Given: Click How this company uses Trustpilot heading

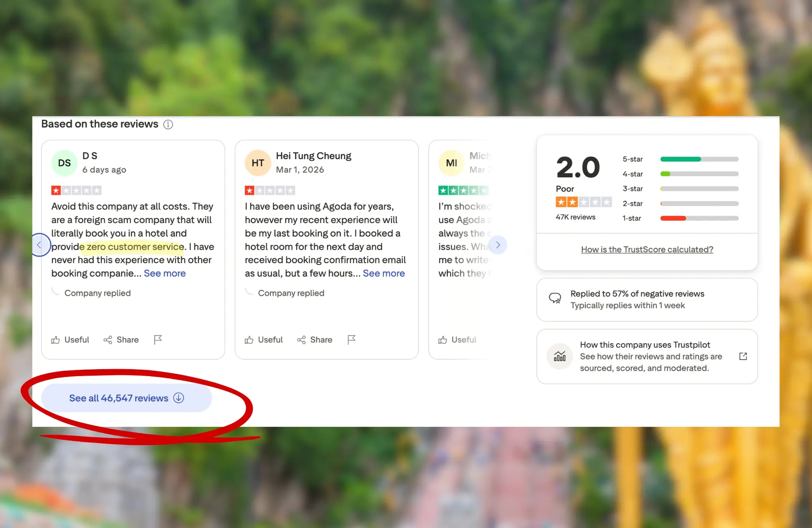Looking at the screenshot, I should [645, 345].
